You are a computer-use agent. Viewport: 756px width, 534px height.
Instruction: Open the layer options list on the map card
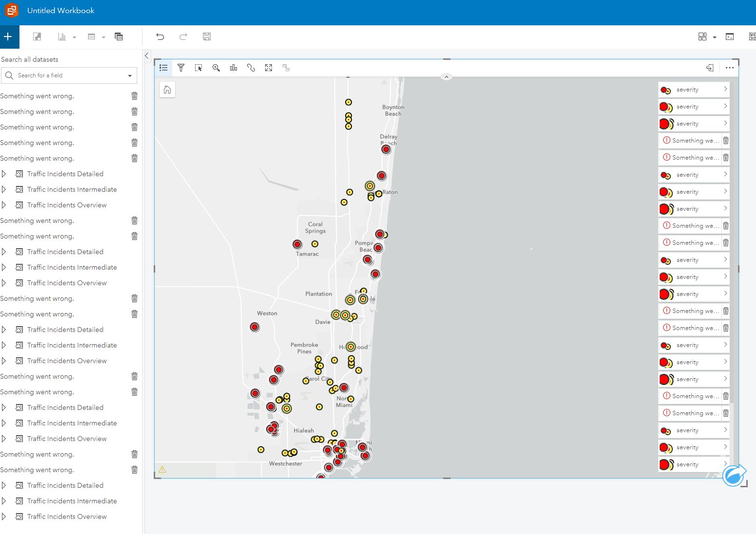(x=163, y=68)
